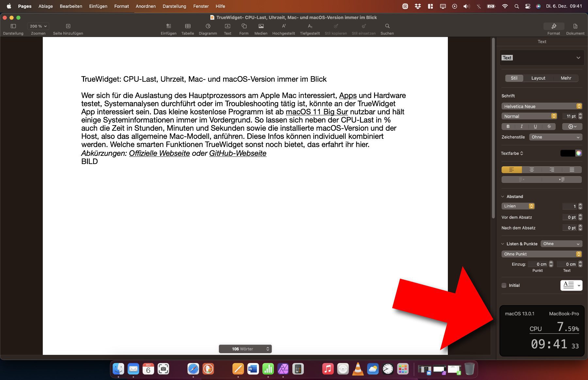
Task: Add a text box with the Text toolbar icon
Action: pyautogui.click(x=228, y=26)
